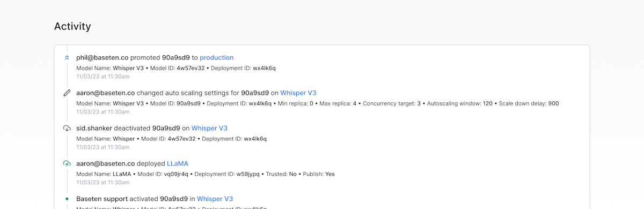Click the pencil edit icon for auto scaling change
This screenshot has height=209, width=644.
click(x=67, y=93)
